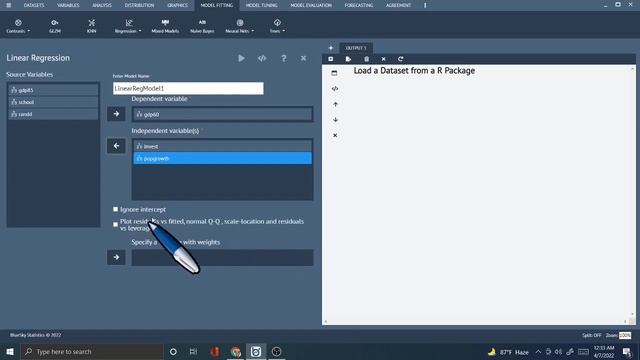Open the notification center icon
Image resolution: width=640 pixels, height=360 pixels.
click(627, 351)
